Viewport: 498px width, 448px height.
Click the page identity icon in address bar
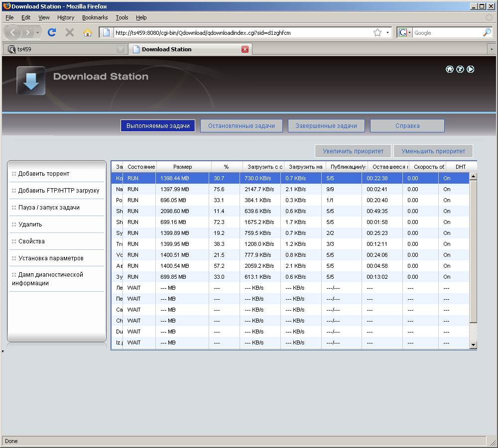107,32
